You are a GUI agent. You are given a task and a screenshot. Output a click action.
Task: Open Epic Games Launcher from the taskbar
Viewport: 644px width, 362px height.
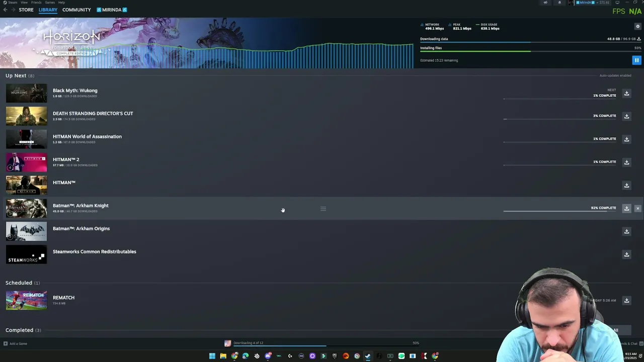(x=335, y=356)
